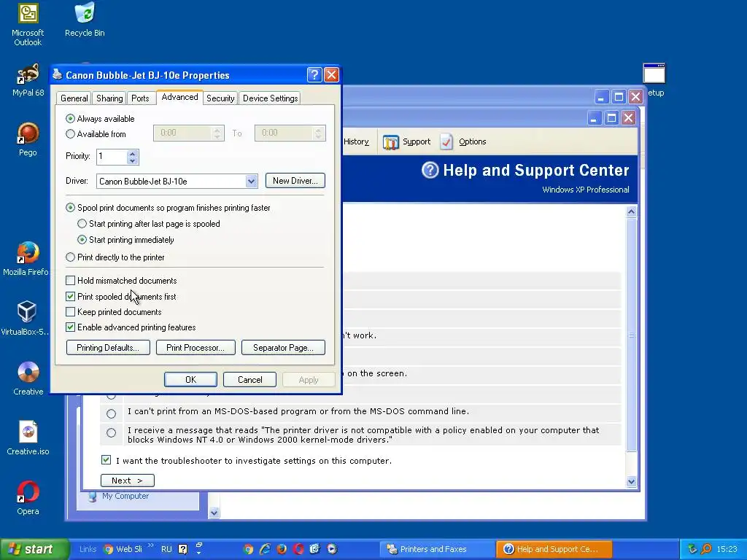Viewport: 747px width, 560px height.
Task: Select Print directly to the printer
Action: tap(70, 257)
